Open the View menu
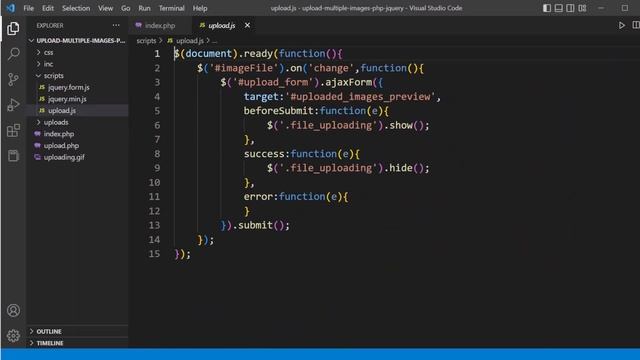Image resolution: width=640 pixels, height=360 pixels. point(105,8)
